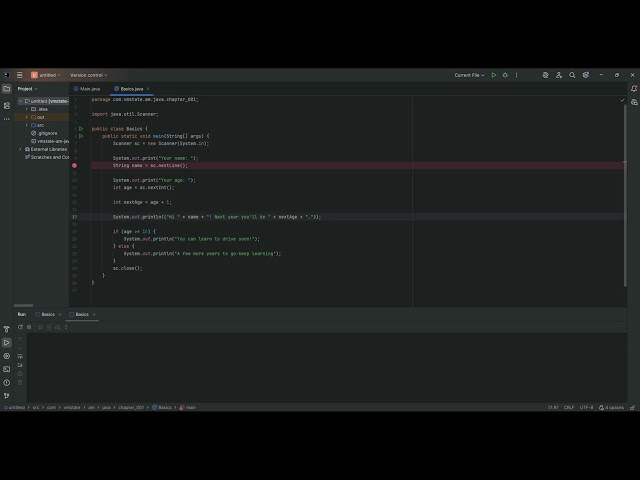Open 4 spaces indent settings

611,407
